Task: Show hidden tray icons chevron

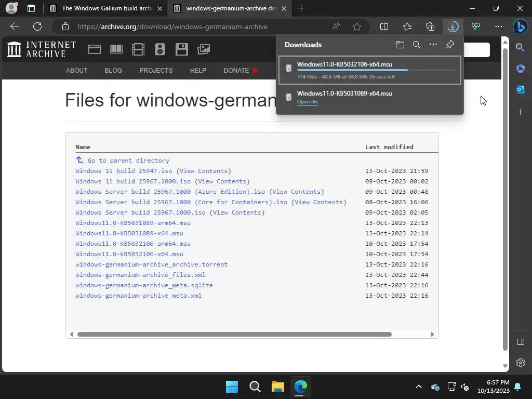Action: (419, 387)
